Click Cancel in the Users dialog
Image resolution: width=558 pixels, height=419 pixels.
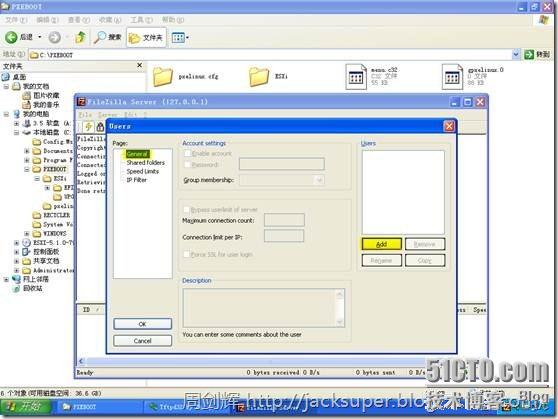coord(142,341)
